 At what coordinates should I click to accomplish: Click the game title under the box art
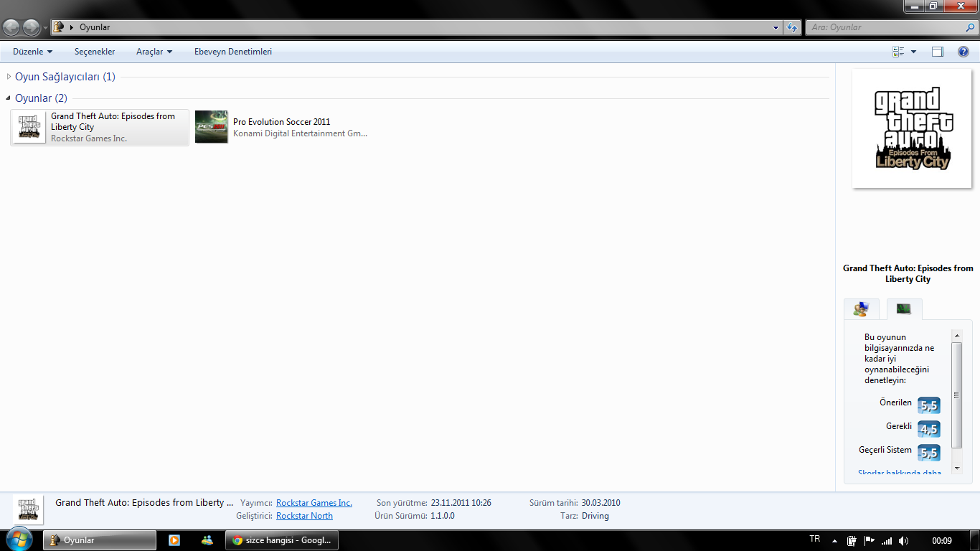(908, 273)
